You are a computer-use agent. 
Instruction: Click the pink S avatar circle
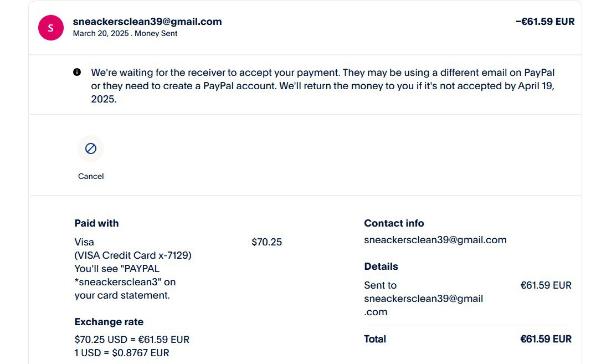click(50, 28)
